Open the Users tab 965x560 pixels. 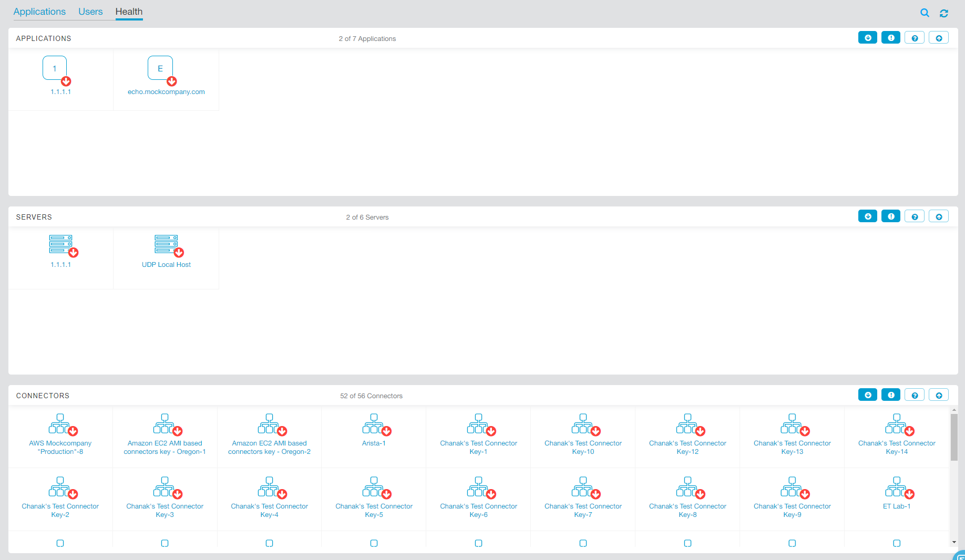pyautogui.click(x=90, y=11)
